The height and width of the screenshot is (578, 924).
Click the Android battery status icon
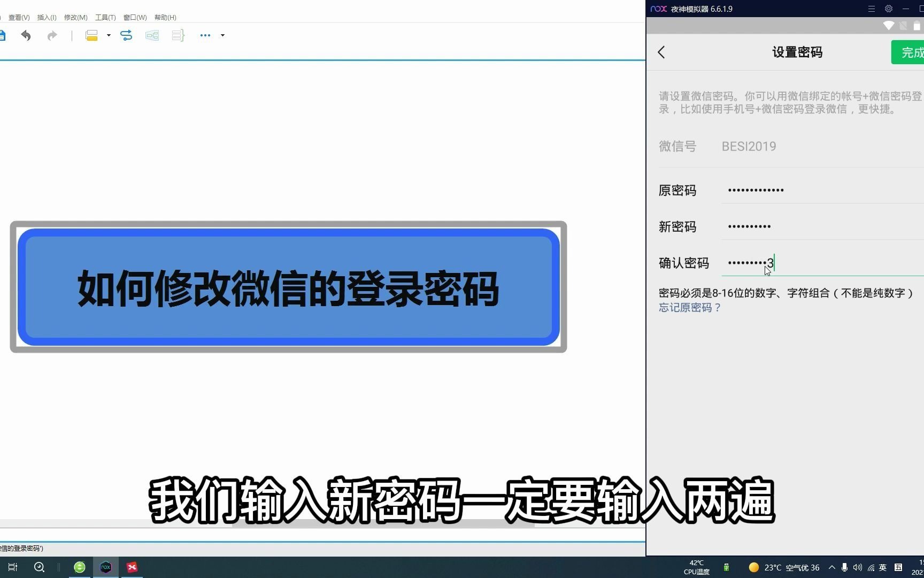pyautogui.click(x=917, y=26)
